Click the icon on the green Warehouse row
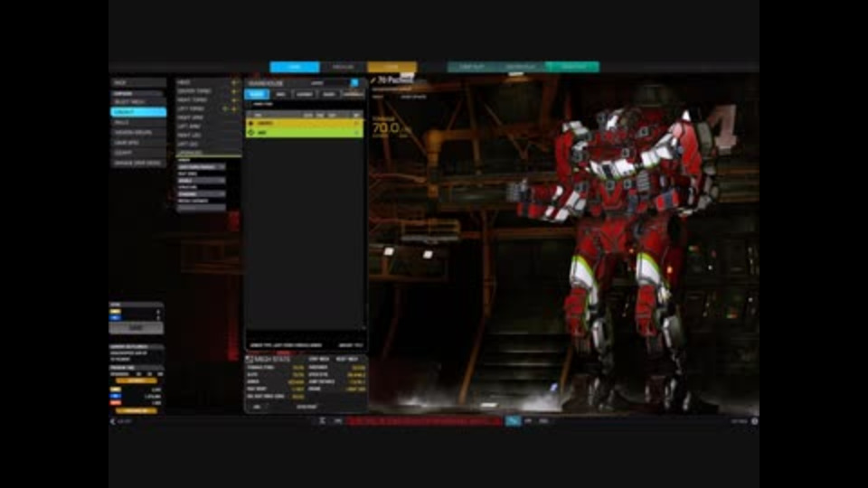The image size is (868, 488). 250,133
